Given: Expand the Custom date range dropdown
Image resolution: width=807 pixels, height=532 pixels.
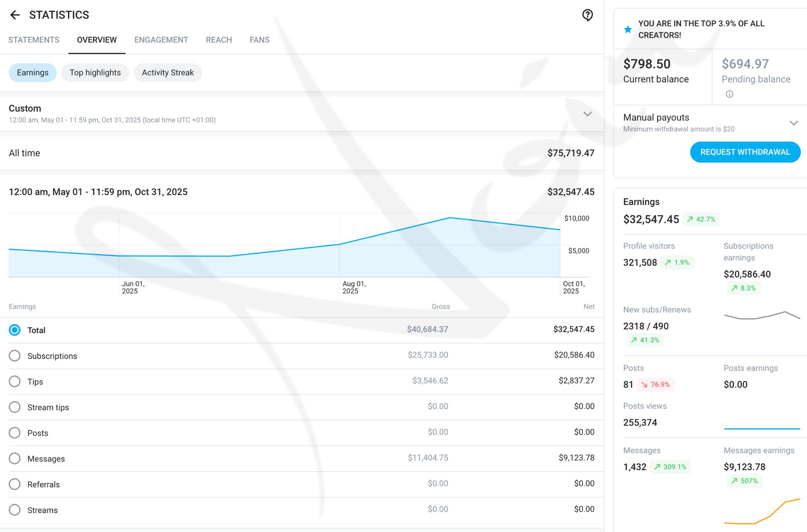Looking at the screenshot, I should (587, 114).
